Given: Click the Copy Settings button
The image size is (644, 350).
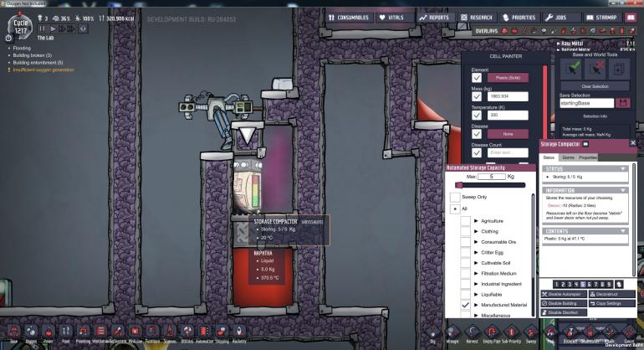Looking at the screenshot, I should click(612, 303).
